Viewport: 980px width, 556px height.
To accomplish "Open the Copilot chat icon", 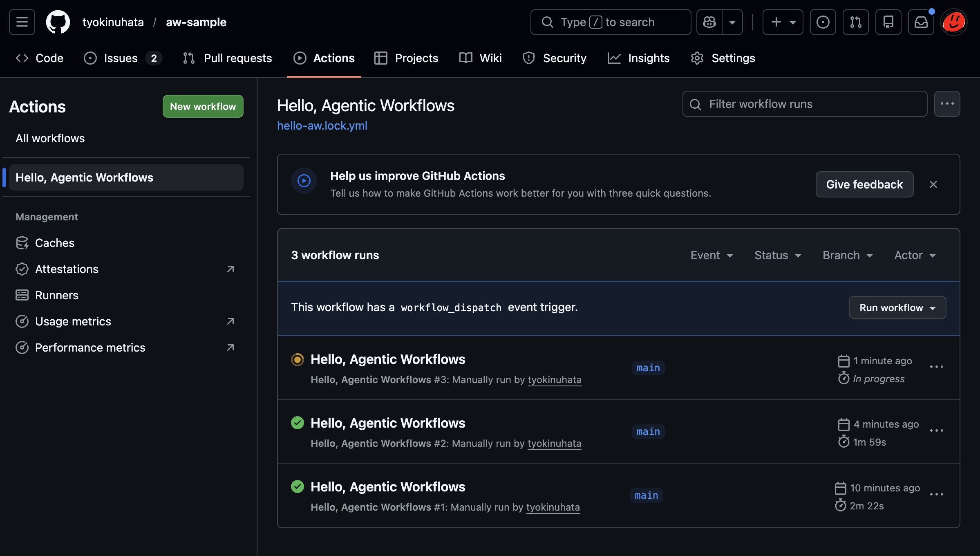I will pyautogui.click(x=709, y=22).
